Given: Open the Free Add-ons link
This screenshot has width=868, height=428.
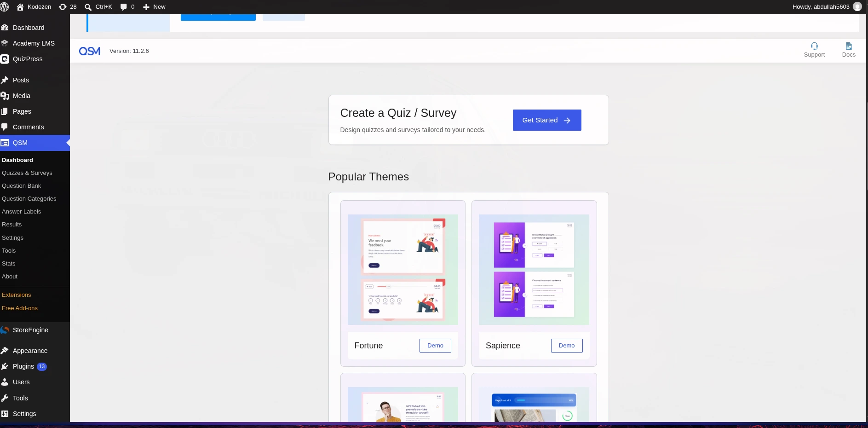Looking at the screenshot, I should 20,308.
